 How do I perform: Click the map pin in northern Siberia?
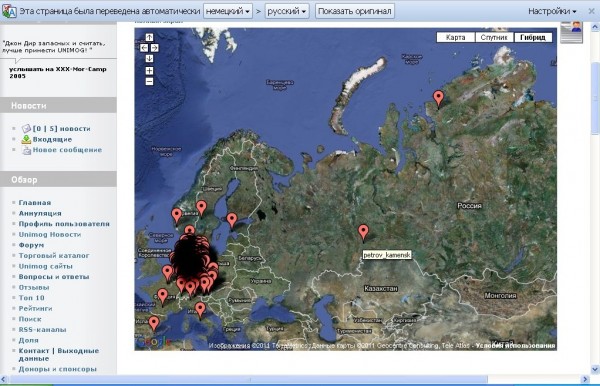pos(438,98)
